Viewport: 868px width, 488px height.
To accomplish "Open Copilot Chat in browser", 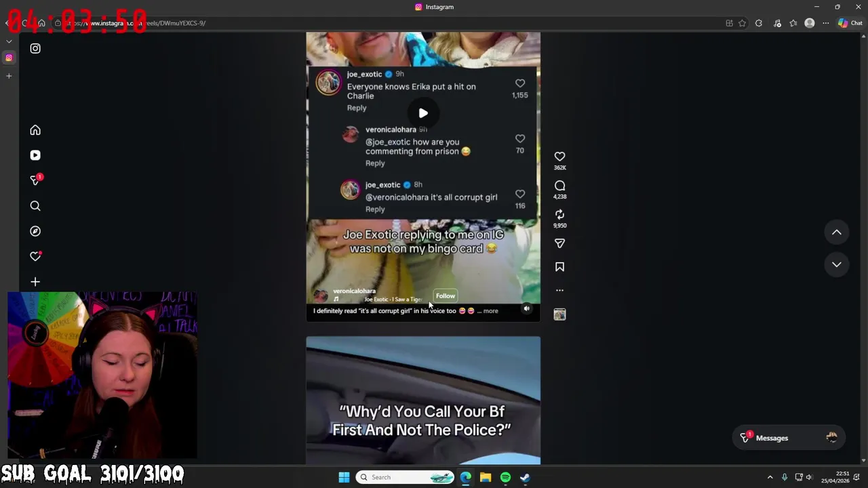I will 850,23.
